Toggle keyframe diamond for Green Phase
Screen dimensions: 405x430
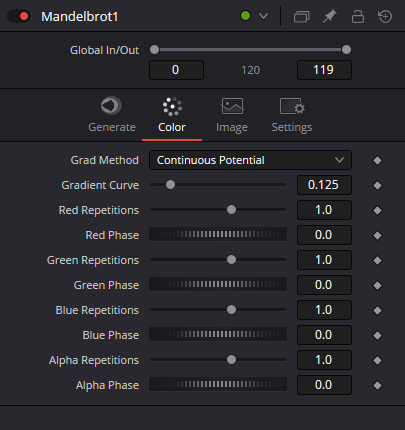377,285
